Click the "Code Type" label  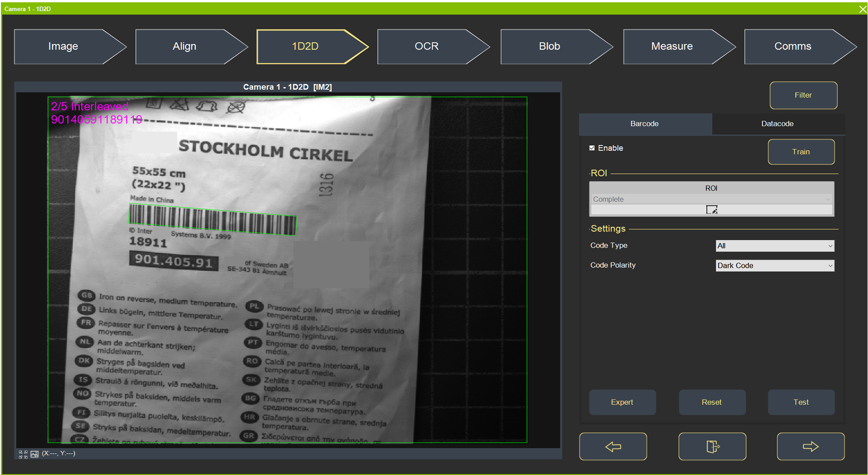609,245
